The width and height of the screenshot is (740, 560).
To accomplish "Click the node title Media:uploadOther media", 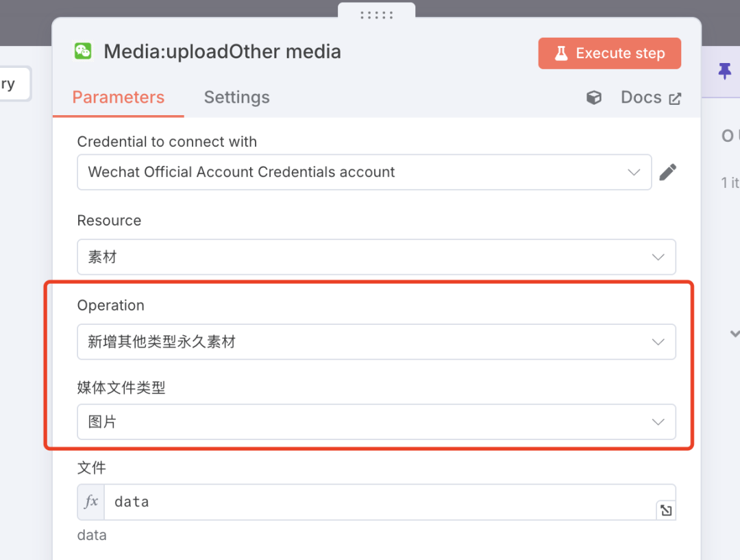I will click(x=222, y=51).
